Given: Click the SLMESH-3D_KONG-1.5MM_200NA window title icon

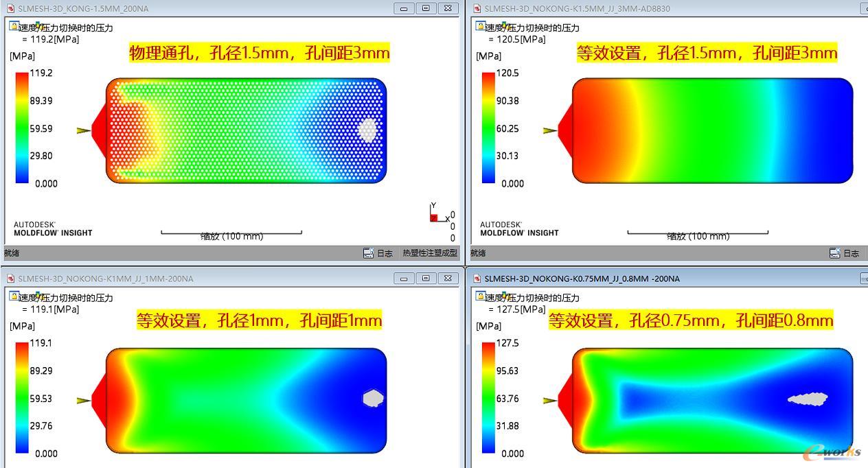Looking at the screenshot, I should [10, 8].
